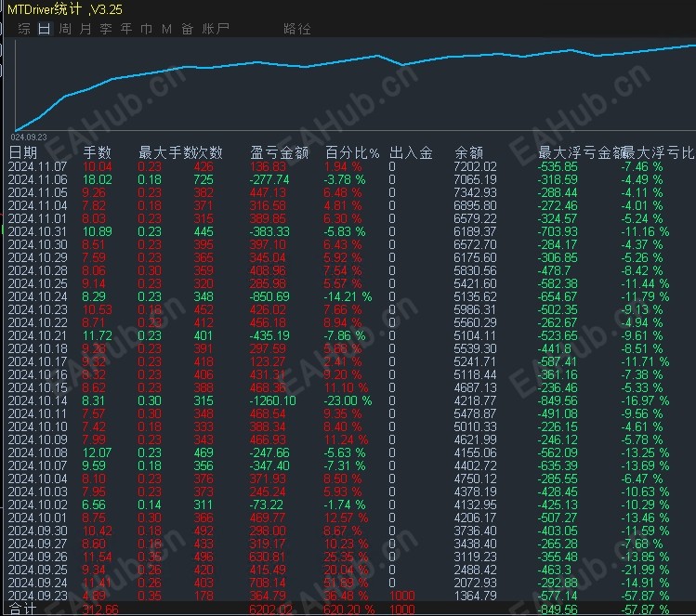Click the 024.09.23 chart date label
Screen dimensions: 696x616
point(29,138)
